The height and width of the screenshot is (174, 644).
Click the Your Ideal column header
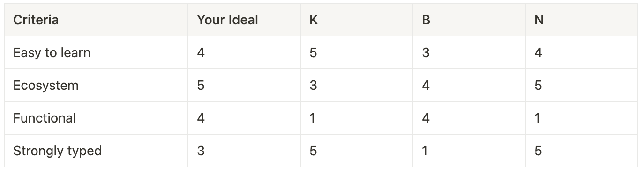click(x=244, y=20)
